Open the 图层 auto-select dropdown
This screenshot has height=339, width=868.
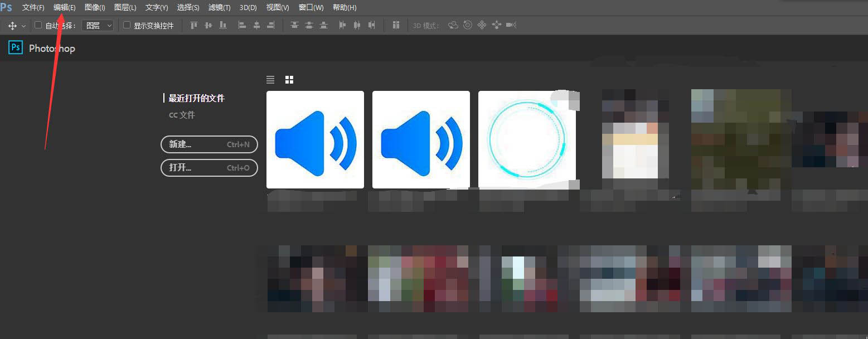[98, 26]
